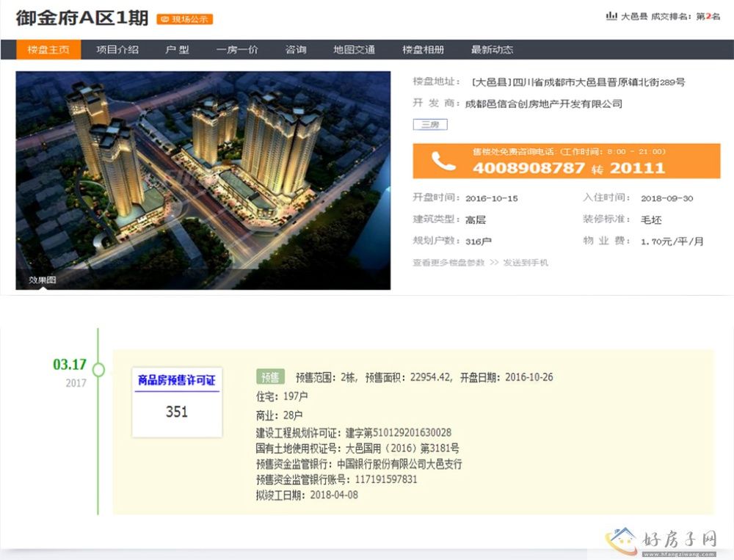This screenshot has height=560, width=734.
Task: Click 发送到手机 link
Action: pyautogui.click(x=526, y=262)
